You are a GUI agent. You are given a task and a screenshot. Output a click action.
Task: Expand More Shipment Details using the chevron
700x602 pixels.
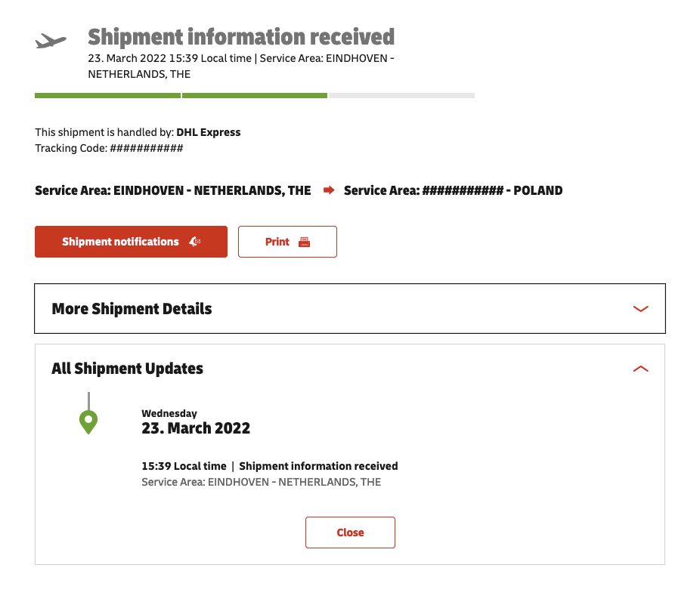(x=640, y=308)
